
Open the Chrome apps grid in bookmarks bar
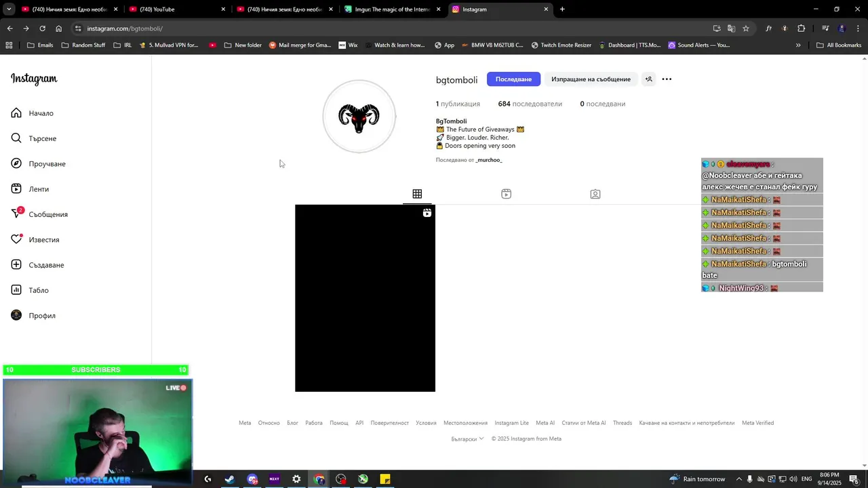coord(9,45)
